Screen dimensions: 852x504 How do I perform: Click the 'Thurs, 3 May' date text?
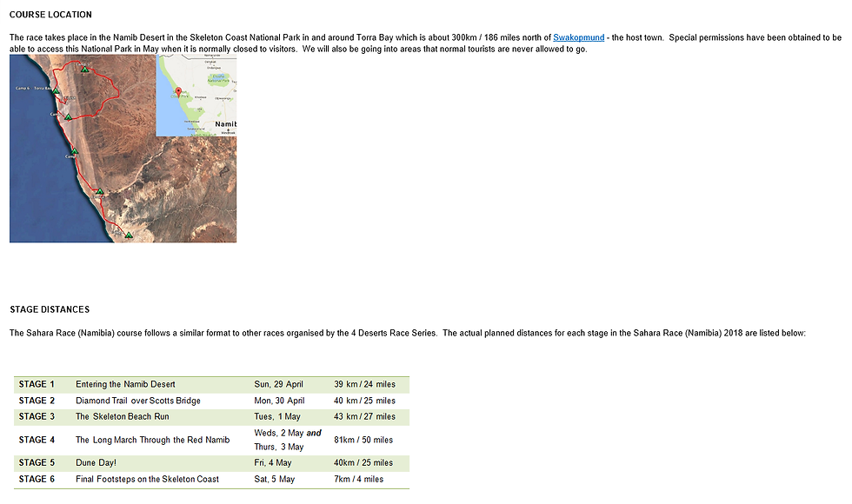(279, 447)
